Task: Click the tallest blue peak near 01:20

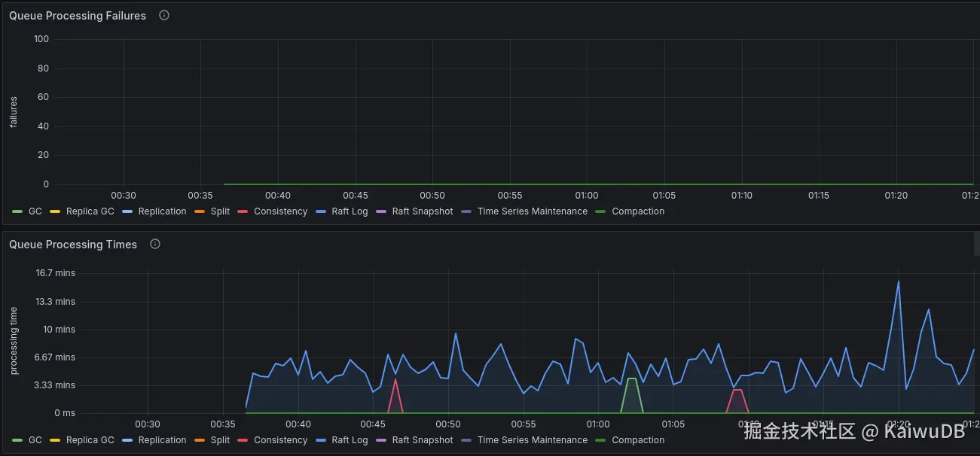Action: tap(898, 281)
